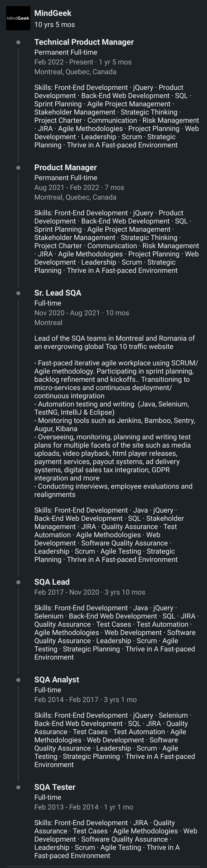Select the Sr. Lead SQA timeline bullet

tap(18, 293)
